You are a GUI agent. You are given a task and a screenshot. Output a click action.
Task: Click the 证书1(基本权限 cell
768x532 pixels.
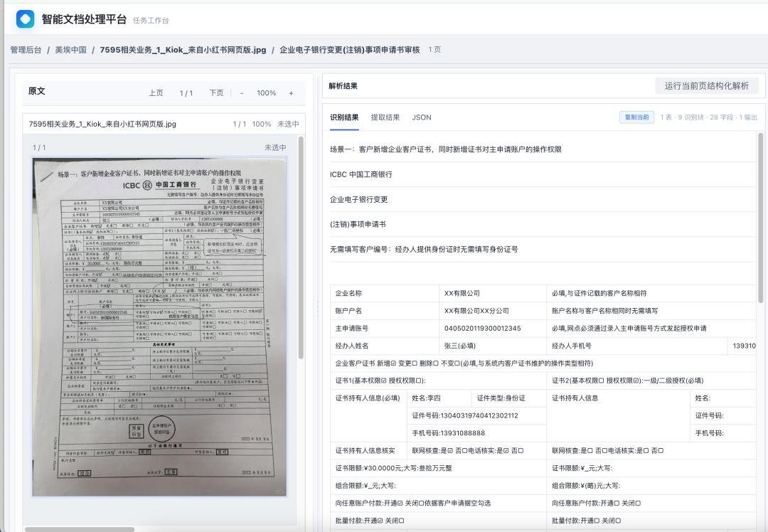[438, 381]
